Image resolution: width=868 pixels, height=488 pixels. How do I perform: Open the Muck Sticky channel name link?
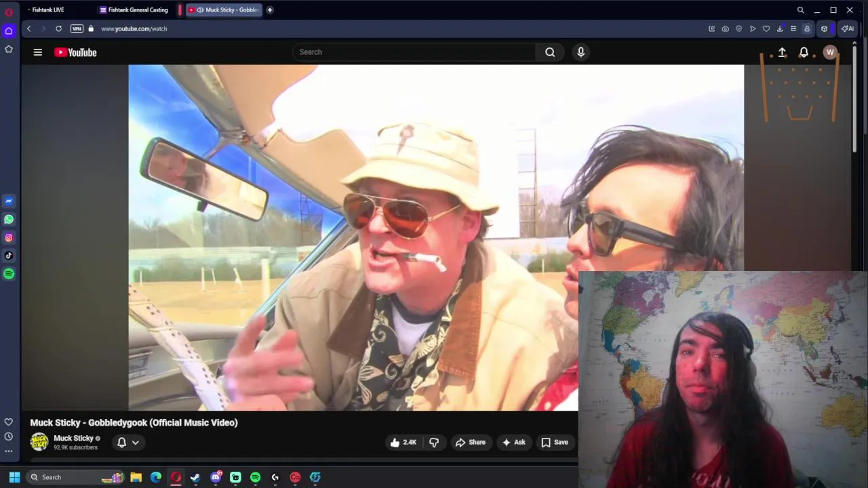73,438
